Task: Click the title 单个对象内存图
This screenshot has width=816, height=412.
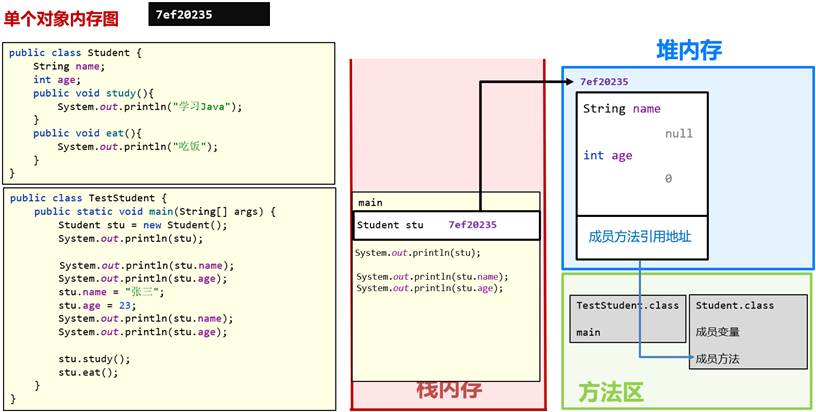Action: tap(61, 19)
